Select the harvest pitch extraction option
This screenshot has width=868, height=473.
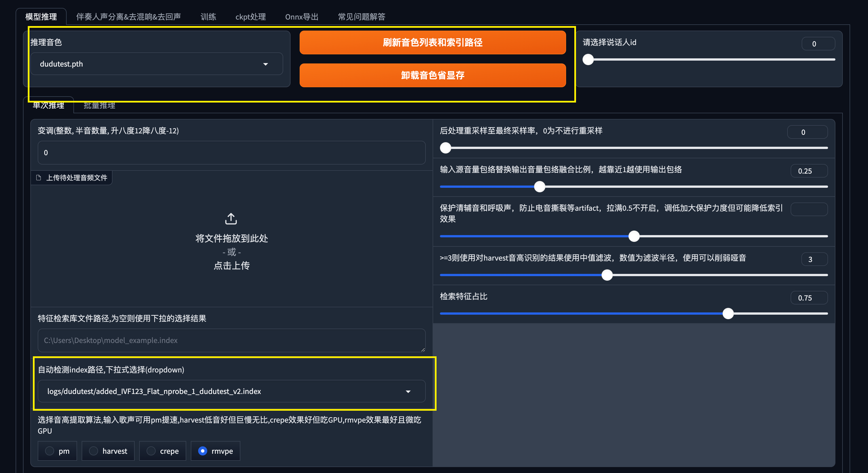coord(94,451)
